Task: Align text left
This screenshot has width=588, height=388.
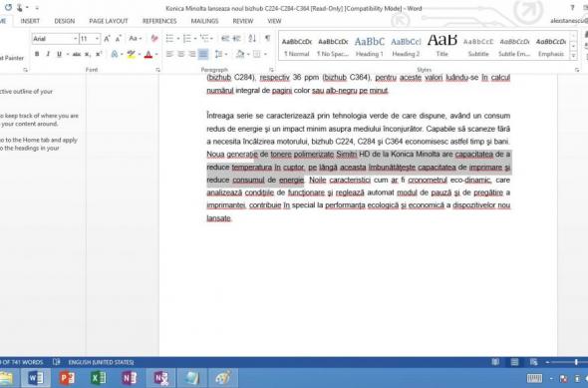Action: coord(169,54)
